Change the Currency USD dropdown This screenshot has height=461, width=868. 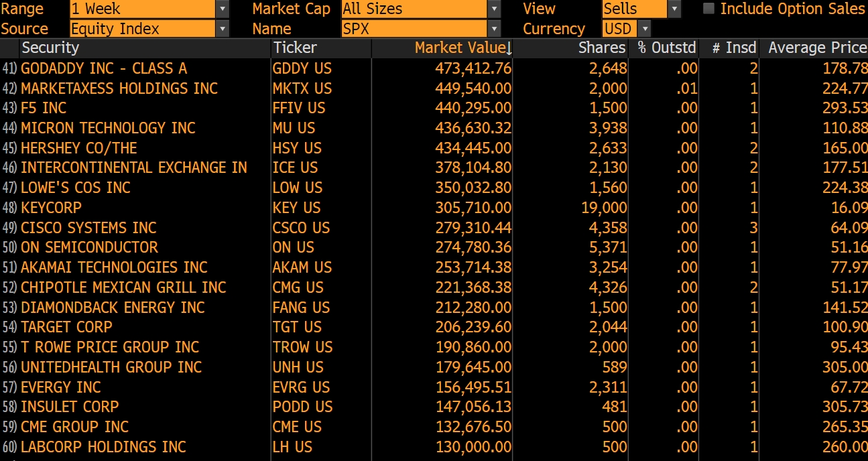[x=645, y=29]
